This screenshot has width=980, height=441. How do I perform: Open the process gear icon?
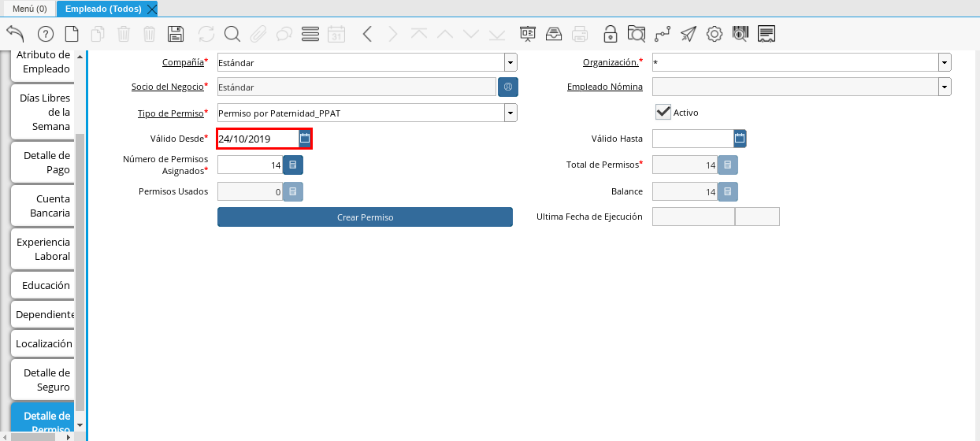(715, 34)
